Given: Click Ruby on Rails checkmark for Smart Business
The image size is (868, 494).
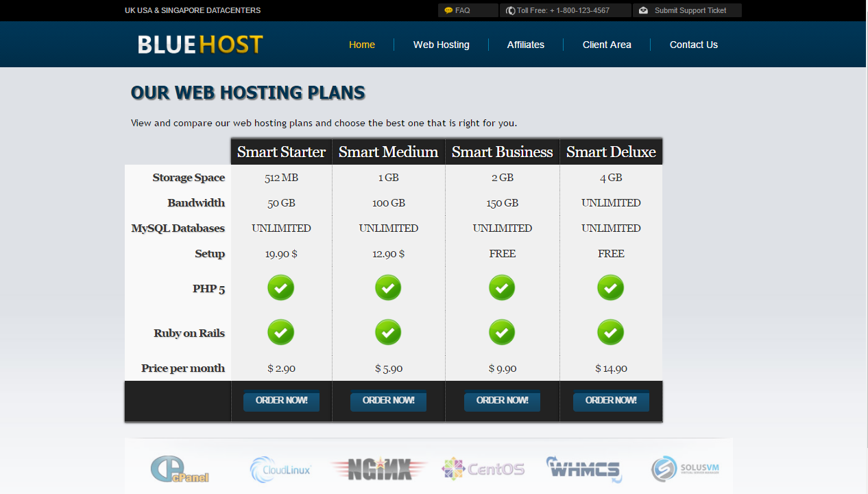Looking at the screenshot, I should tap(502, 333).
